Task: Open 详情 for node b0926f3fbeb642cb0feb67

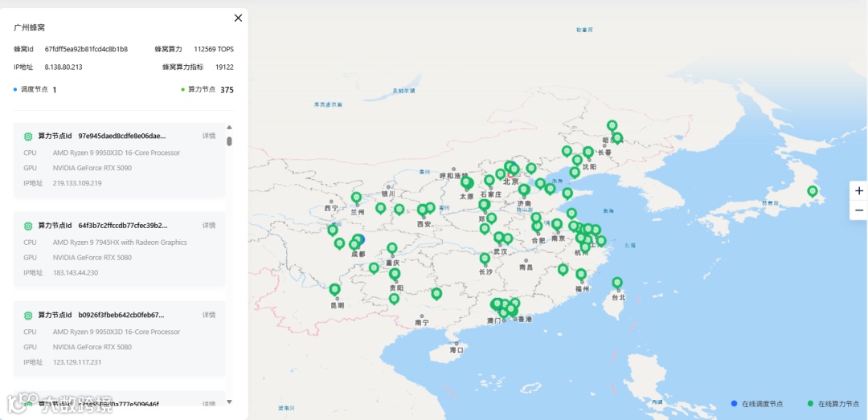Action: pos(209,315)
